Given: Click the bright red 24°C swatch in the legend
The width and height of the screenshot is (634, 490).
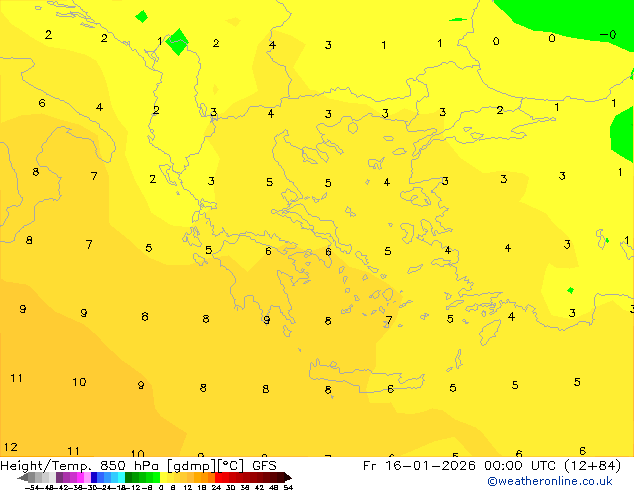Looking at the screenshot, I should [218, 478].
